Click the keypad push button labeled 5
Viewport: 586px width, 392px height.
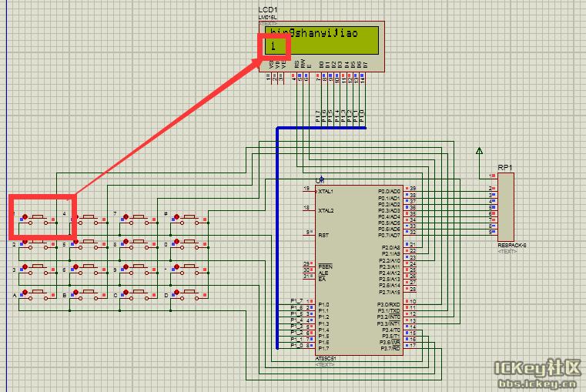[89, 244]
